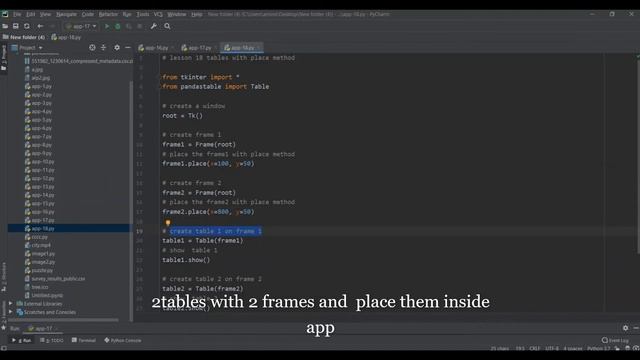This screenshot has width=640, height=360.
Task: Click the Synchronize refresh icon
Action: 27,26
